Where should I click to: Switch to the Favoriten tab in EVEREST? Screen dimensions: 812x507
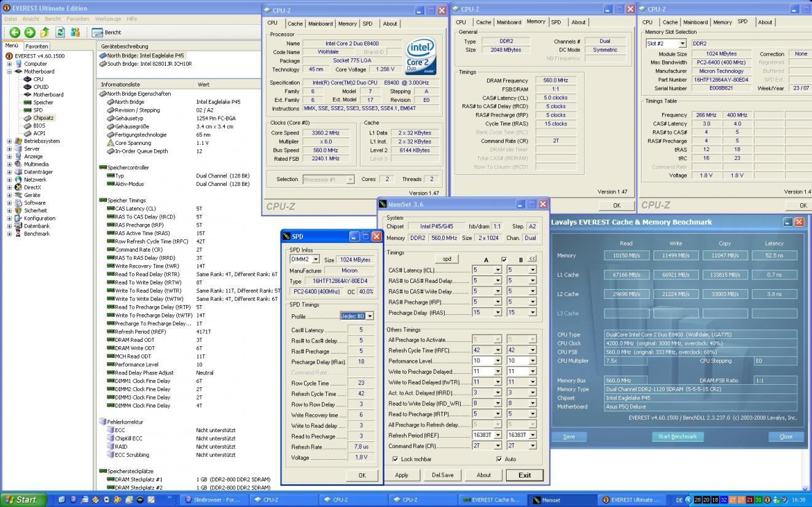click(x=37, y=46)
